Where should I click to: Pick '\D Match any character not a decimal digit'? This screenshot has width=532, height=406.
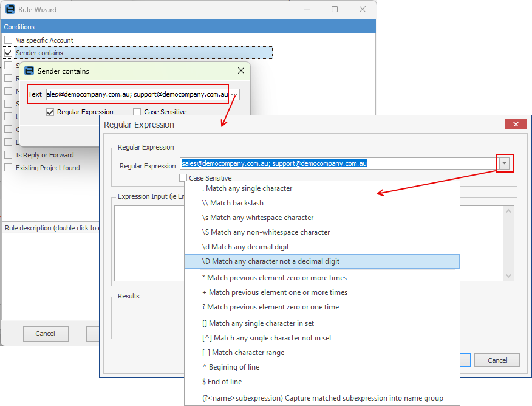pos(322,261)
